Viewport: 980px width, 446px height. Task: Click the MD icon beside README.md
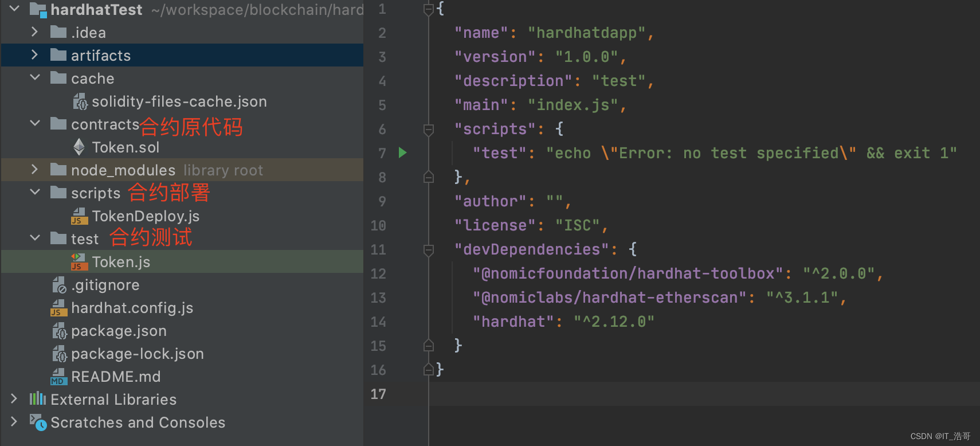58,377
